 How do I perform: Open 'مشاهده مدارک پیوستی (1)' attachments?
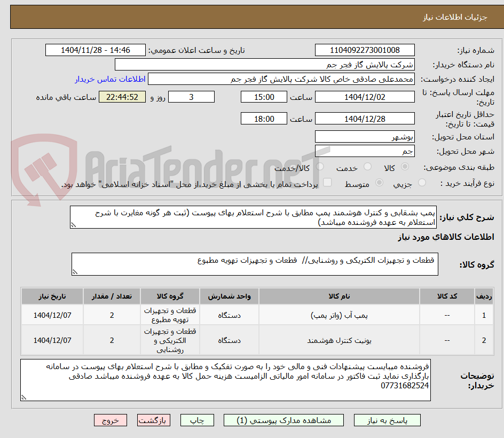tap(283, 420)
